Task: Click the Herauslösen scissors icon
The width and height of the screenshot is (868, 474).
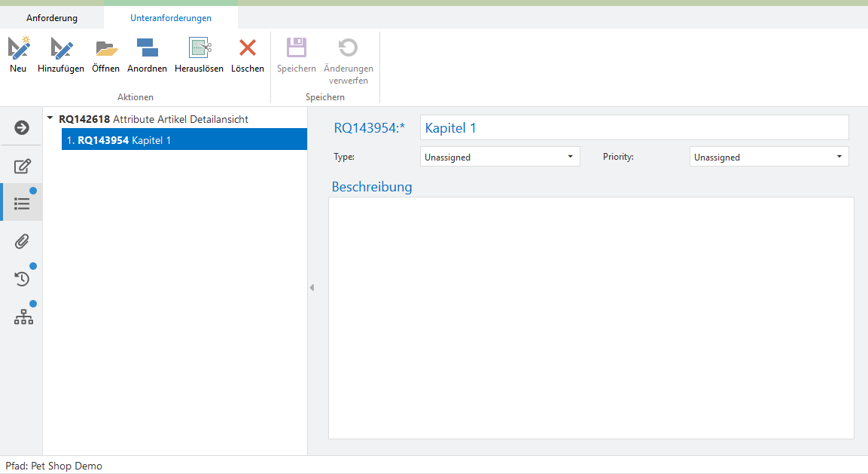Action: pyautogui.click(x=199, y=49)
